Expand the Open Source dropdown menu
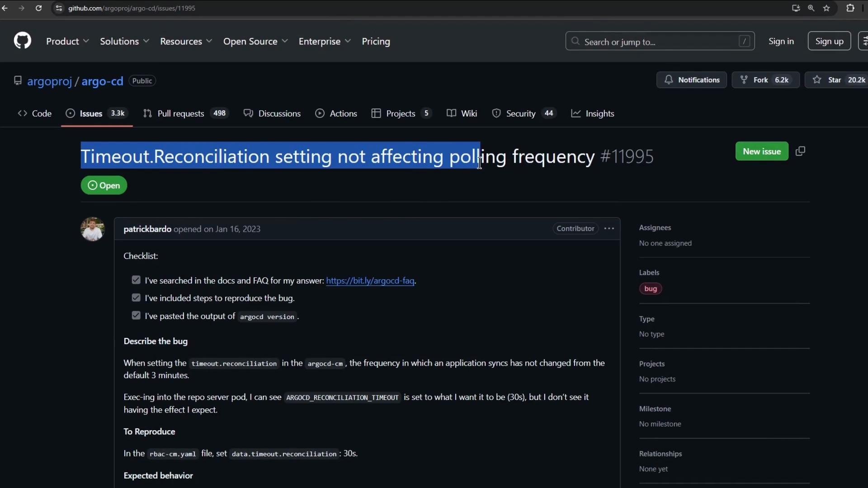This screenshot has height=488, width=868. pyautogui.click(x=255, y=41)
